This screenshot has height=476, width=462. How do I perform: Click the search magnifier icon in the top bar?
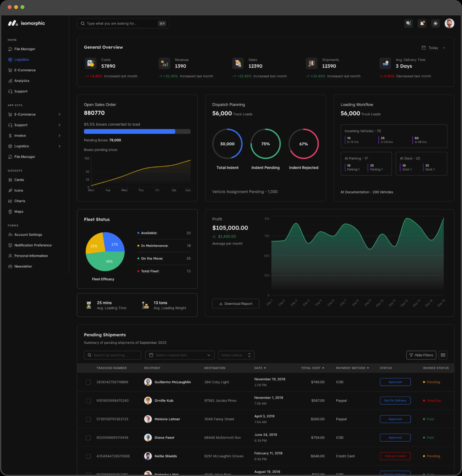(83, 23)
